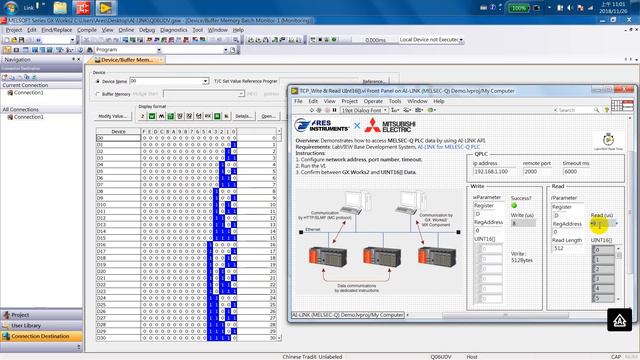Click the Details... button

243,116
